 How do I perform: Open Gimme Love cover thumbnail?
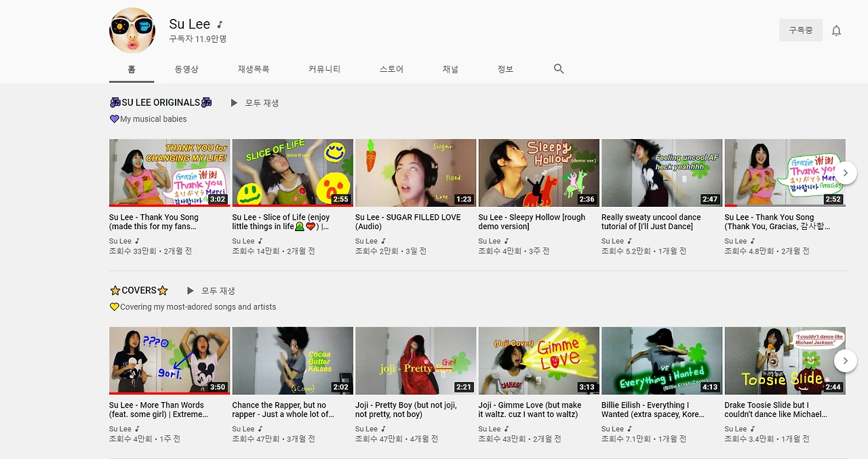538,361
